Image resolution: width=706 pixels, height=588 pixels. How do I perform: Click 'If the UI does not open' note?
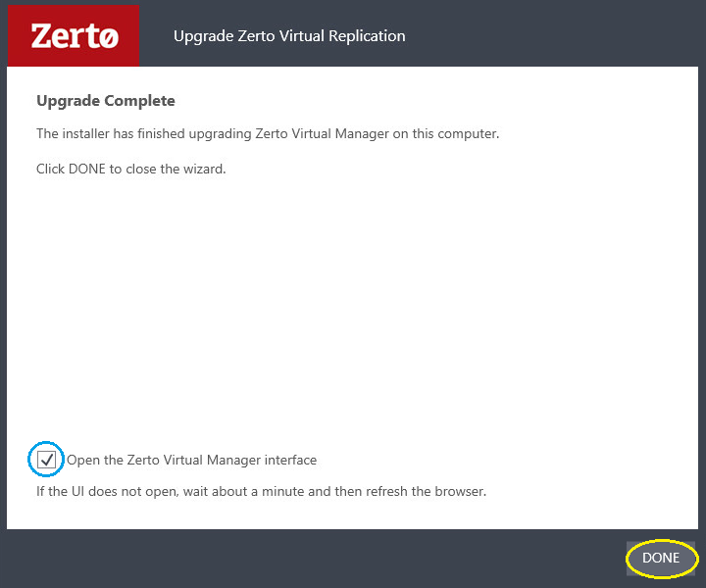[x=261, y=491]
